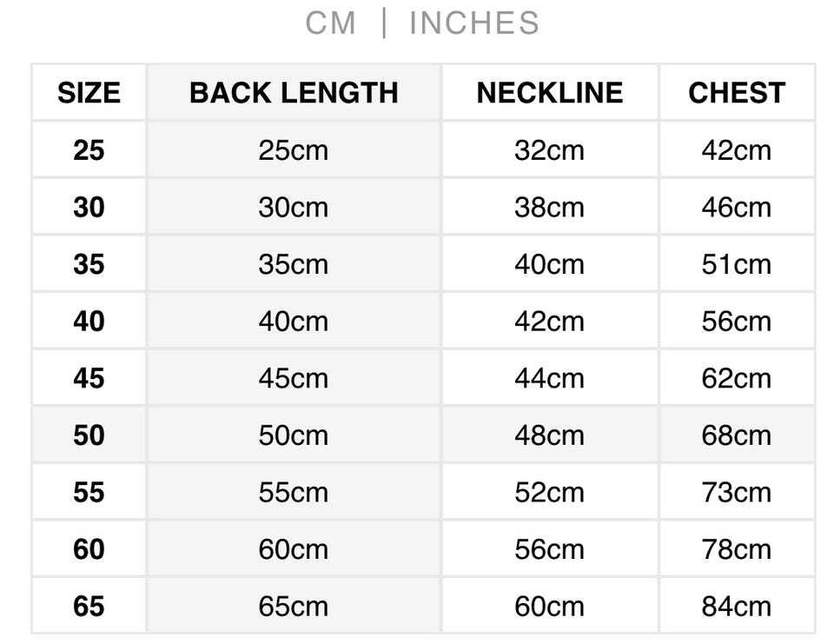Select size 25 row label
Screen dimensions: 834x644
tap(89, 150)
